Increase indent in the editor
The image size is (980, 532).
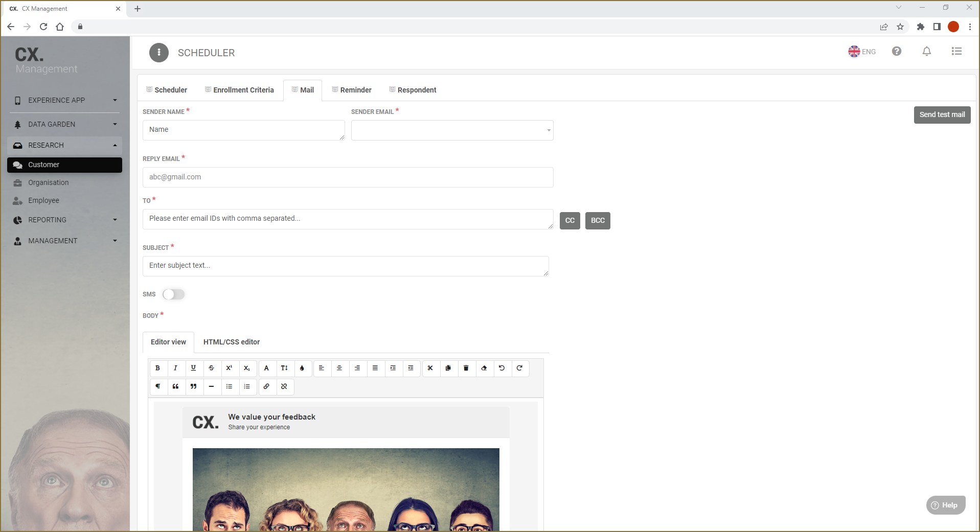tap(393, 368)
